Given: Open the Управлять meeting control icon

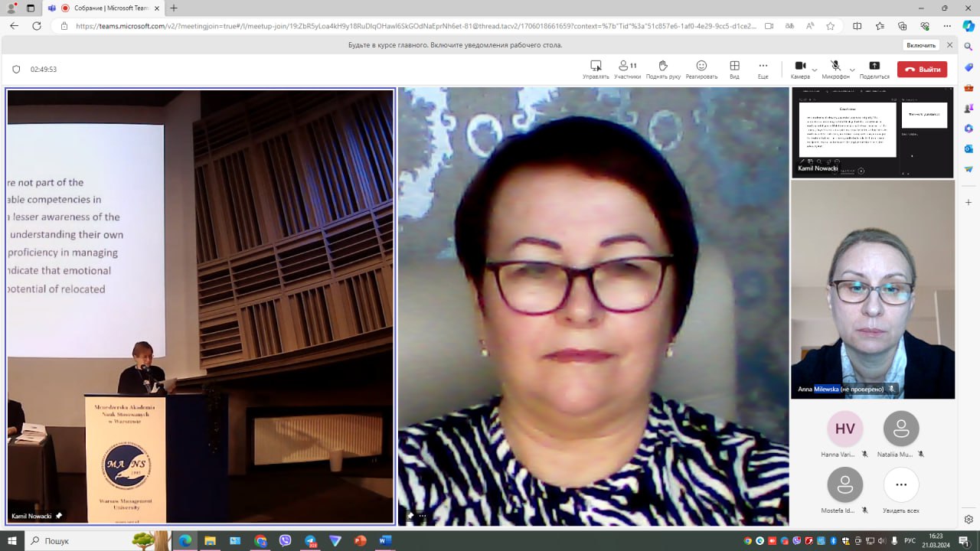Looking at the screenshot, I should pos(596,69).
